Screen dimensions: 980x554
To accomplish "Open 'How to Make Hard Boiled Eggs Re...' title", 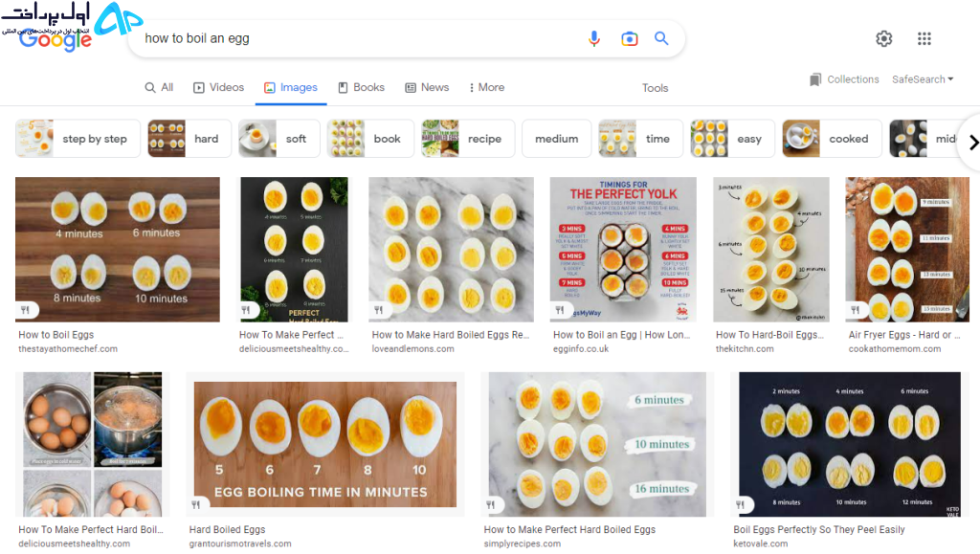I will tap(451, 335).
